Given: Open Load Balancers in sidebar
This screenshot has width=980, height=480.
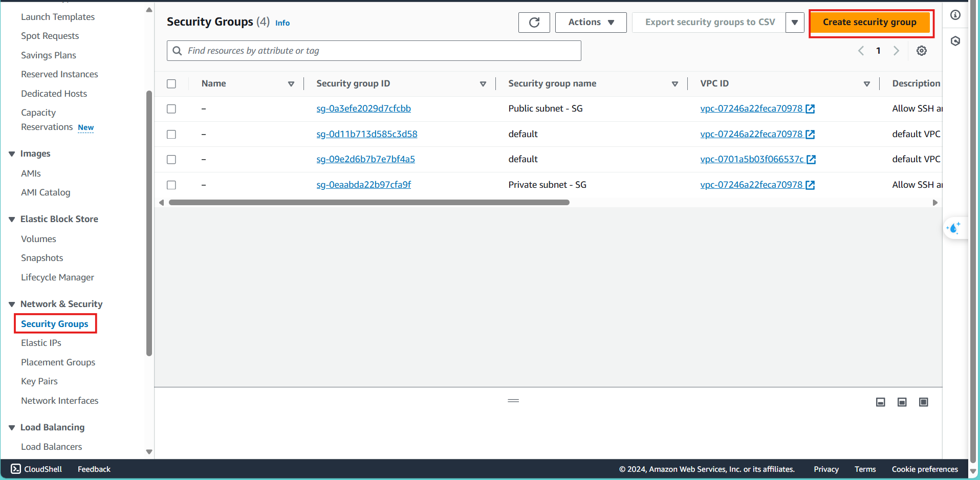Looking at the screenshot, I should [x=51, y=447].
